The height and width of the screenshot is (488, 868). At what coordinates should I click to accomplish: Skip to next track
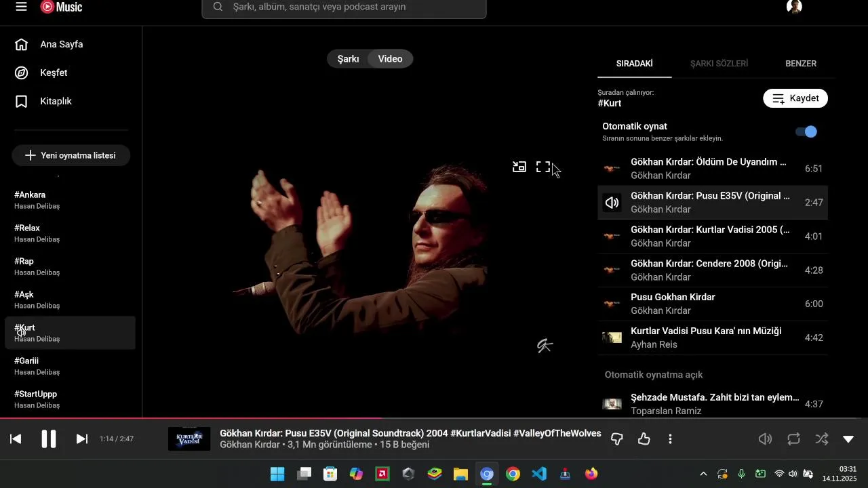82,439
